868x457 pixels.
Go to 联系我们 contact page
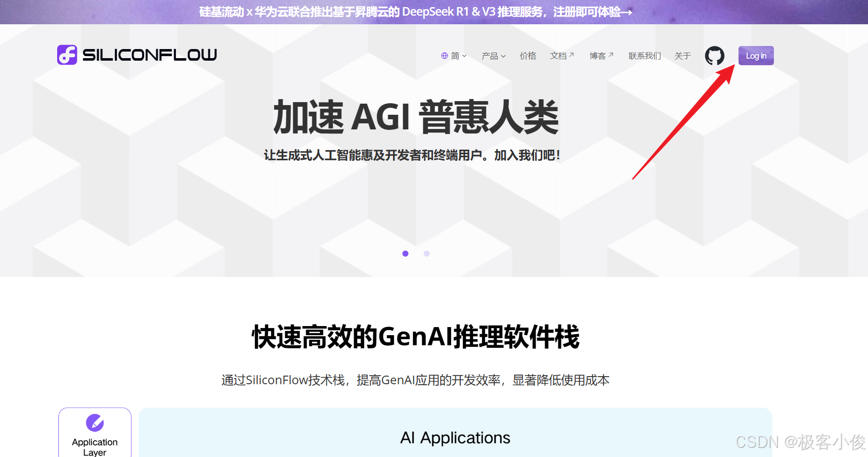click(644, 56)
